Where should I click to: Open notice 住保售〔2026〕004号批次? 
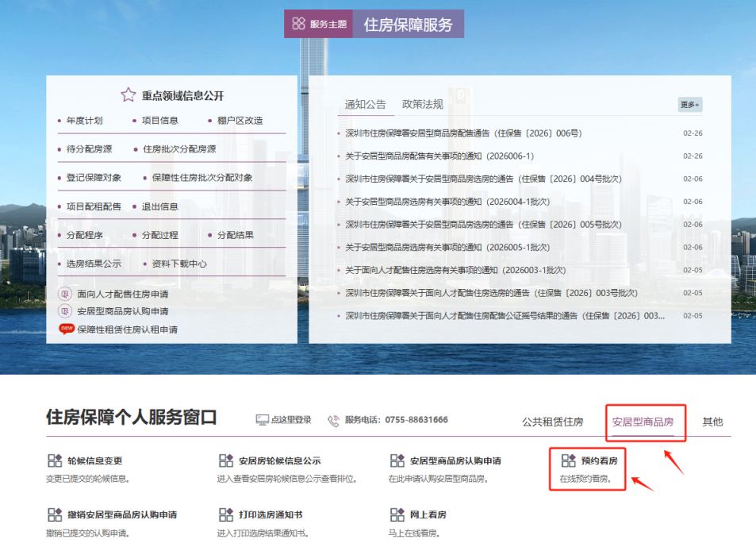(484, 179)
